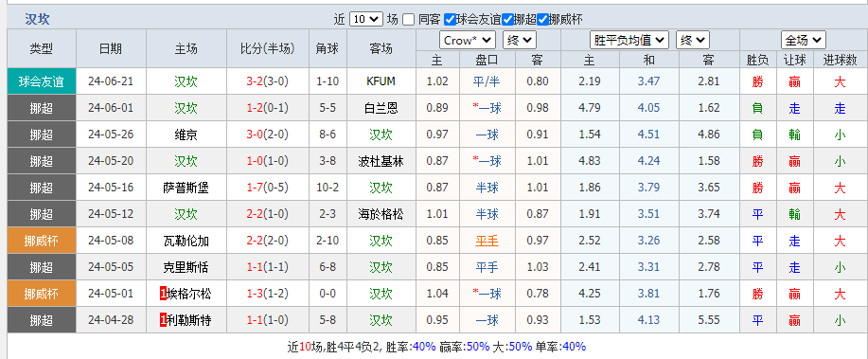868x359 pixels.
Task: Click the draw odds value 4.51
Action: tap(648, 135)
